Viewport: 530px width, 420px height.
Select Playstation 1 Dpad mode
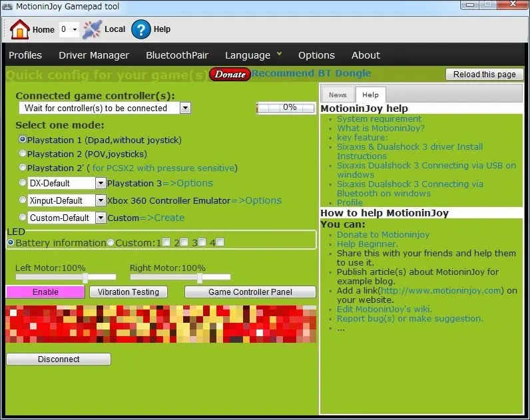(23, 140)
